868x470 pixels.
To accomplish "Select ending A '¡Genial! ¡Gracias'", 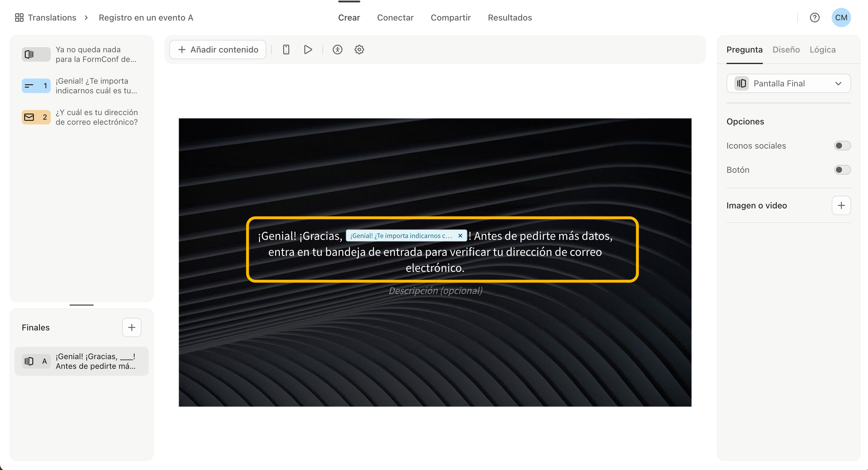I will tap(82, 361).
